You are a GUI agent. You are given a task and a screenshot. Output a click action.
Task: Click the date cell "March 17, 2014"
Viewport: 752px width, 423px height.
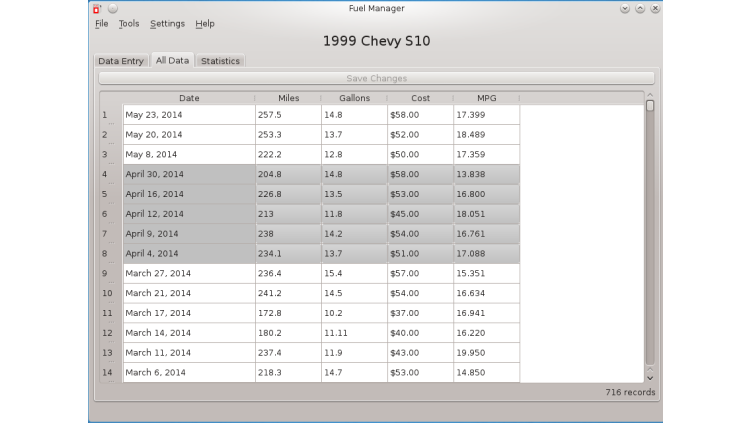pos(189,313)
